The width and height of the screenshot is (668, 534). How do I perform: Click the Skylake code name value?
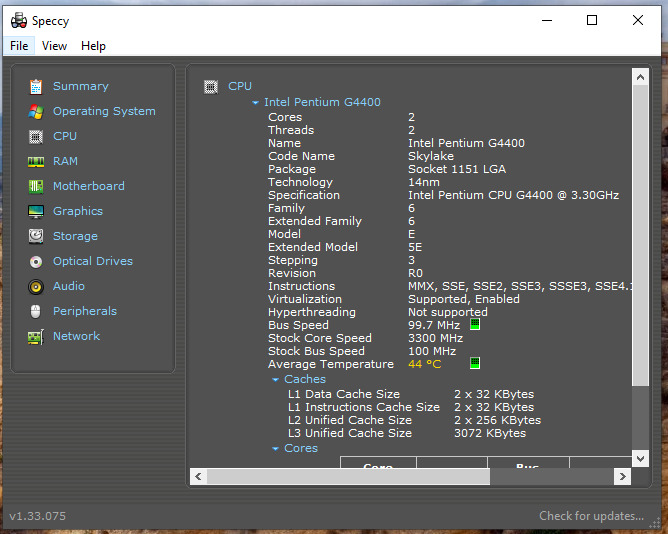coord(431,156)
